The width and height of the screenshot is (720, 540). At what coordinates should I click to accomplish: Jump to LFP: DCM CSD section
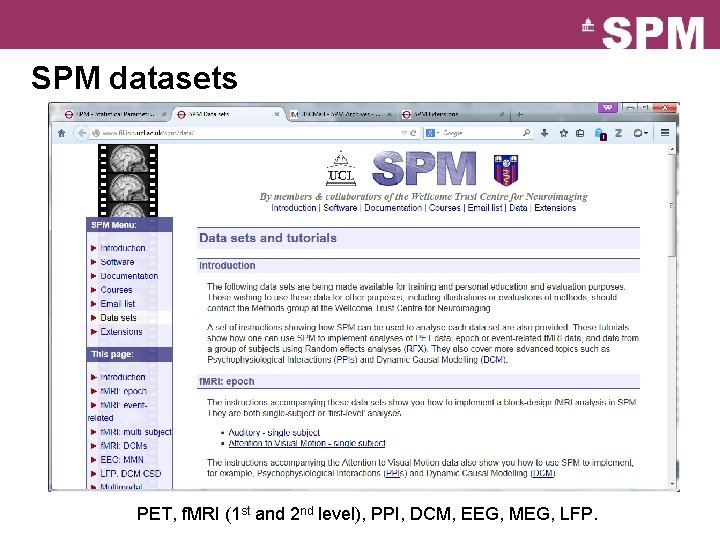(x=130, y=473)
